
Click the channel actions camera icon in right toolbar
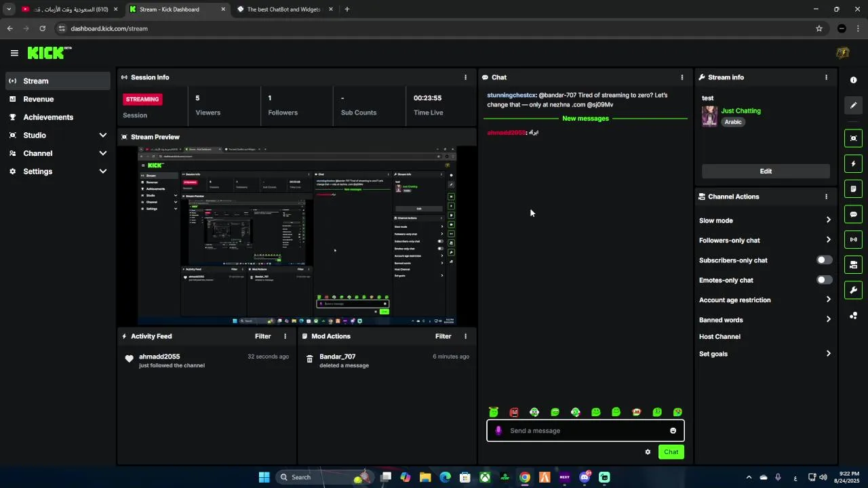[853, 265]
